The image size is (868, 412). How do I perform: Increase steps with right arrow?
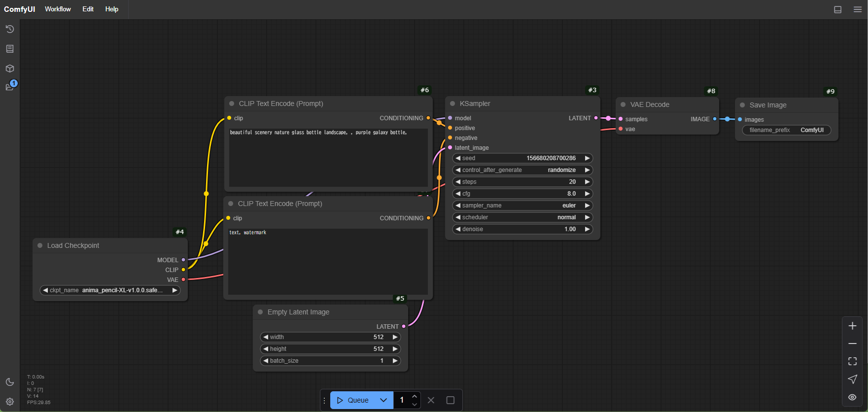(x=587, y=182)
